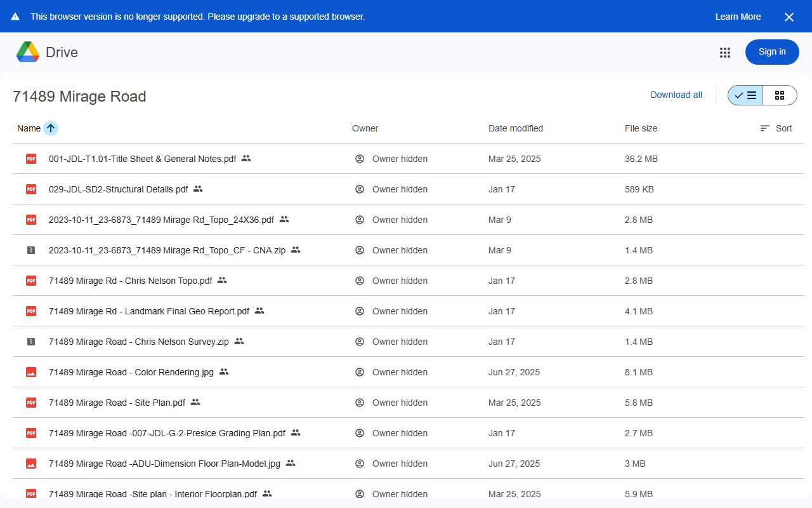This screenshot has height=508, width=812.
Task: Click shared icon next to Title Sheet file
Action: pyautogui.click(x=246, y=158)
